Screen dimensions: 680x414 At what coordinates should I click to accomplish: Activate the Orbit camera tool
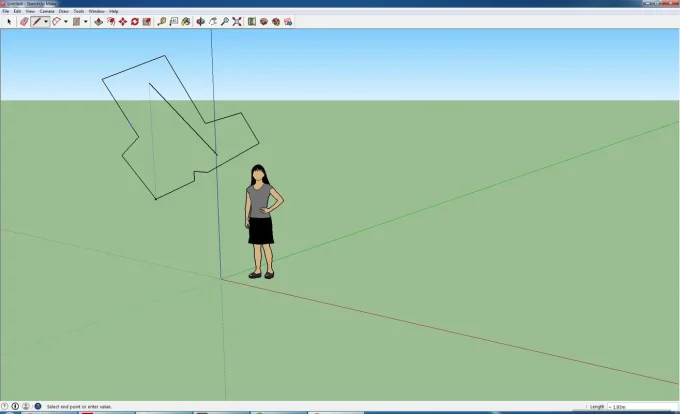201,21
